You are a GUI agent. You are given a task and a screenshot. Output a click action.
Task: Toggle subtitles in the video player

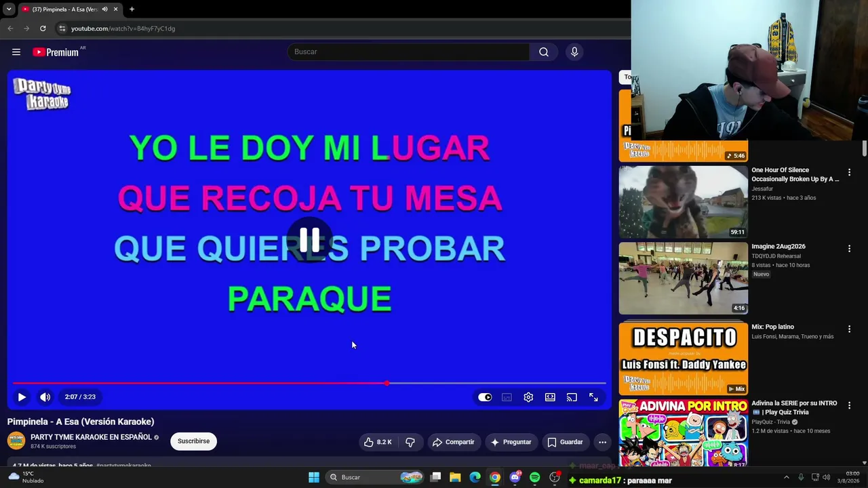tap(507, 397)
